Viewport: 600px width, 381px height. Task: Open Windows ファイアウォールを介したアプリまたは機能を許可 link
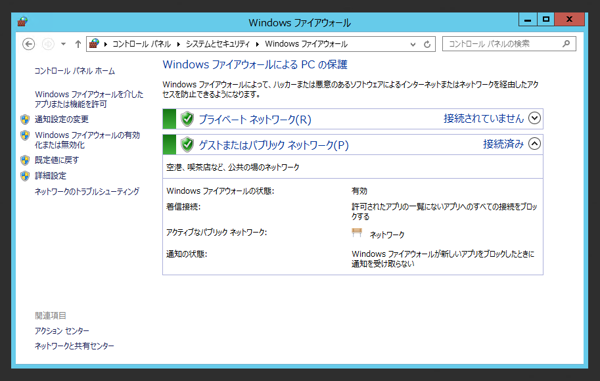pos(89,99)
